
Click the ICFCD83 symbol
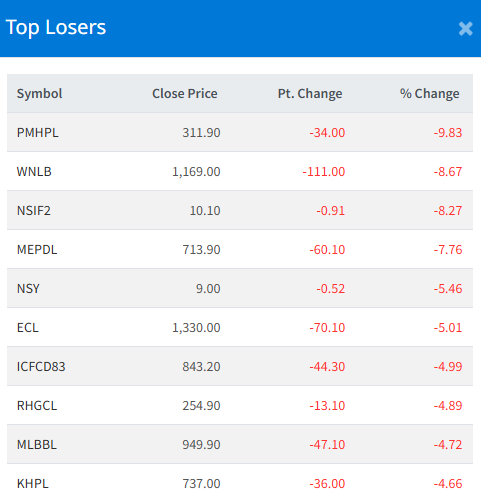pos(41,367)
